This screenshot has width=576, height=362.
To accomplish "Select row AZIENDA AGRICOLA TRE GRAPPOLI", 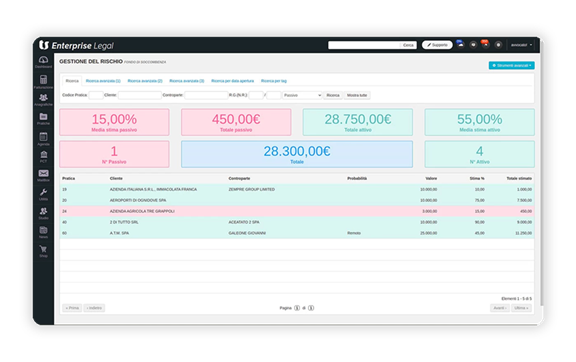I will click(297, 211).
